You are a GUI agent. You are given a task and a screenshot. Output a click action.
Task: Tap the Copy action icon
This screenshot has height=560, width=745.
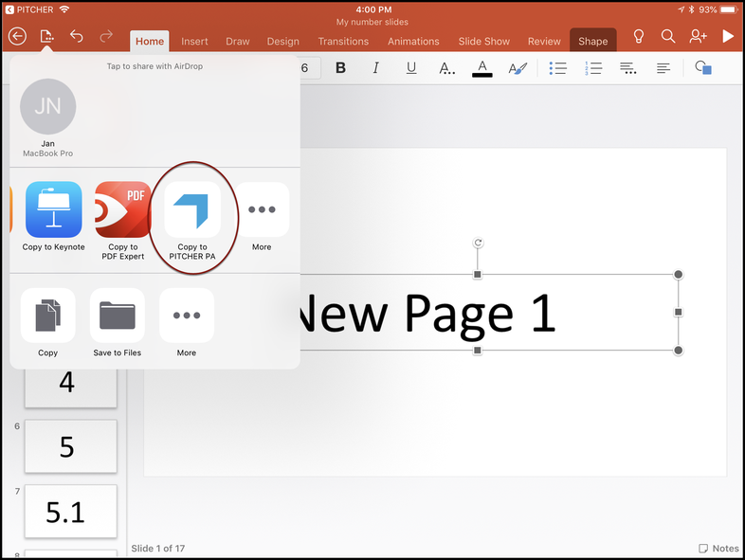48,316
